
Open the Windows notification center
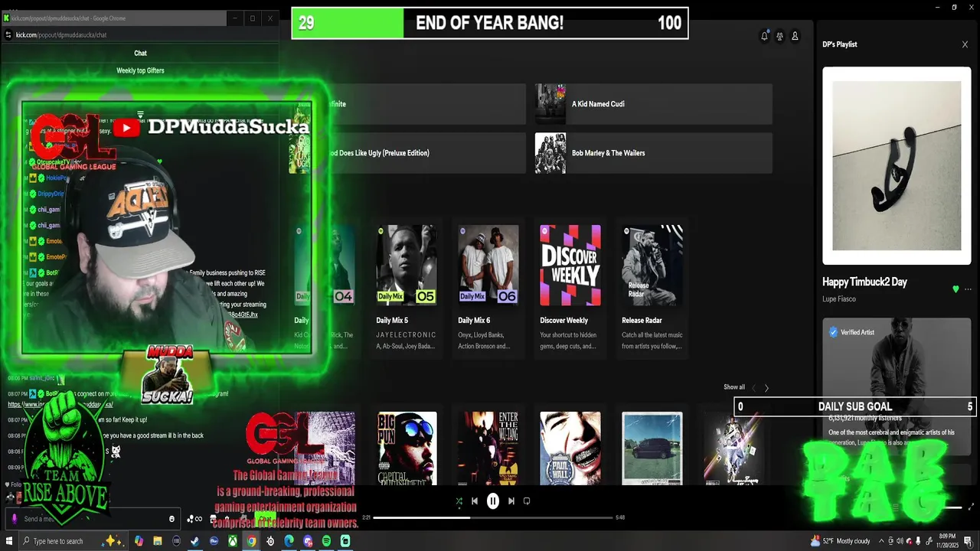pos(968,541)
